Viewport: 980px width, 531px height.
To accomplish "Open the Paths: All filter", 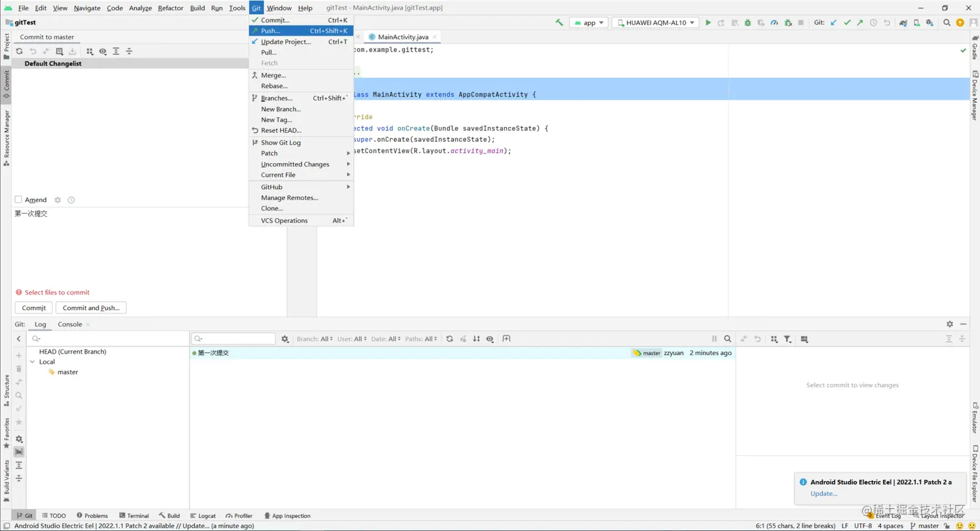I will coord(421,339).
